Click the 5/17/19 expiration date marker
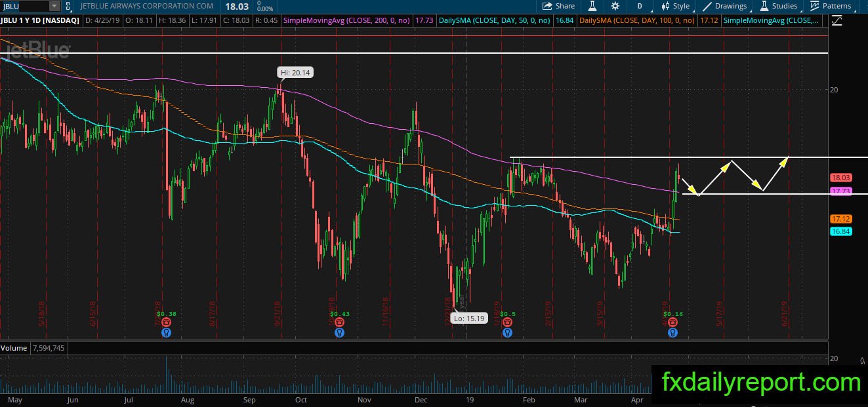Image resolution: width=868 pixels, height=407 pixels. [x=720, y=314]
